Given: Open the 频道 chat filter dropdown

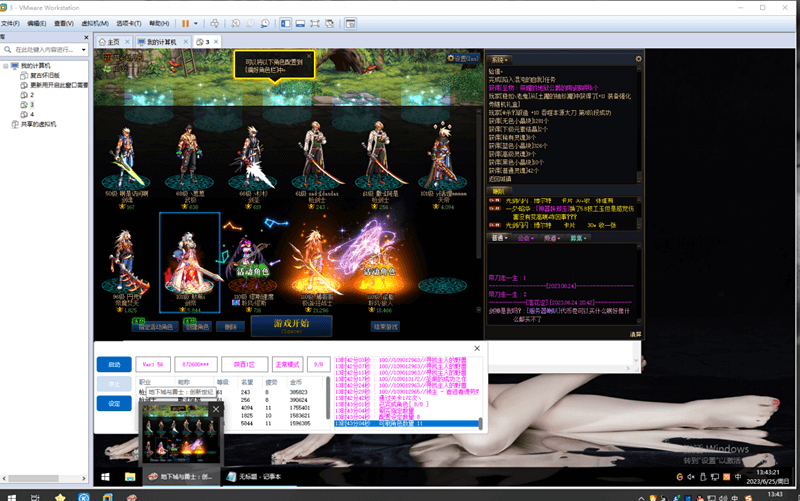Looking at the screenshot, I should tap(552, 238).
